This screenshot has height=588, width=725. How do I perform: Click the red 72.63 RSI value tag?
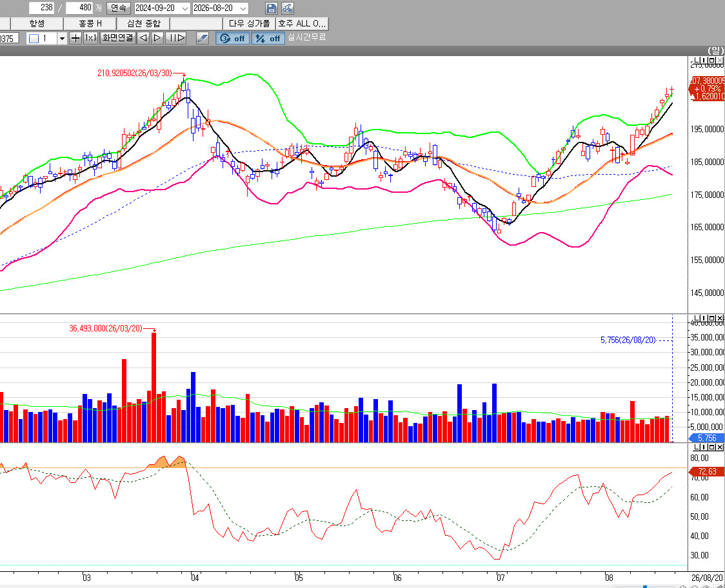[x=706, y=471]
